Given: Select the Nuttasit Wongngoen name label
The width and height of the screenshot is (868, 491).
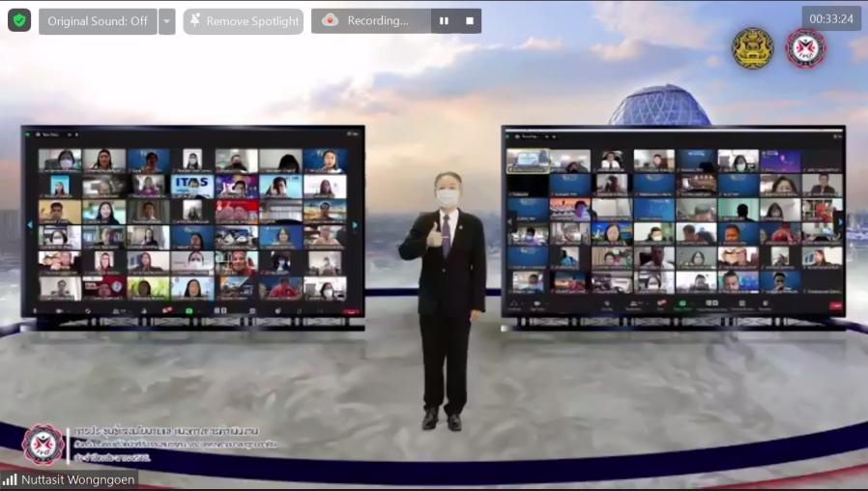Looking at the screenshot, I should click(x=77, y=480).
